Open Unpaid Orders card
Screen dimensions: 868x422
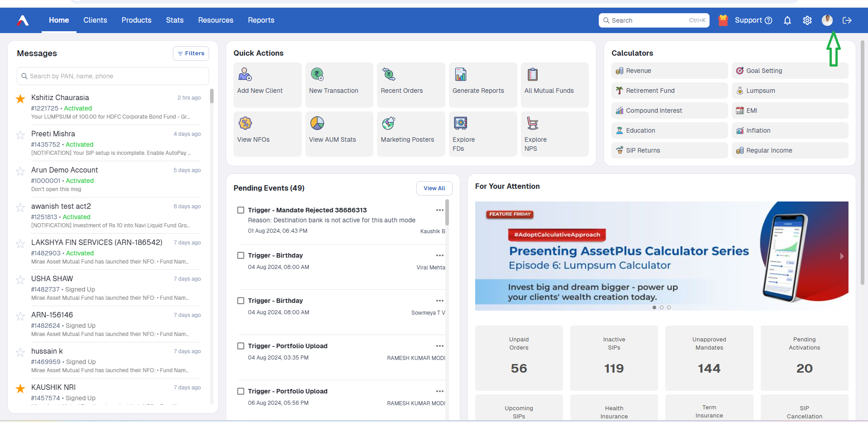pyautogui.click(x=519, y=358)
